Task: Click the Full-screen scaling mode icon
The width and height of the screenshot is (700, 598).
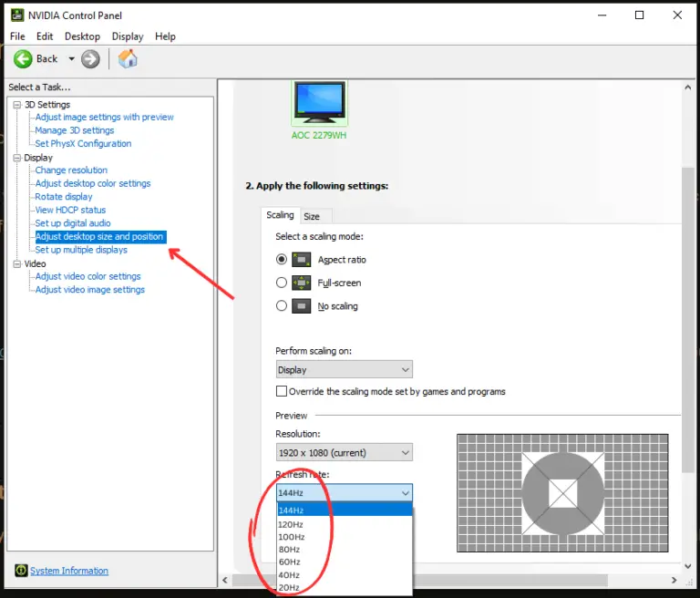Action: click(x=302, y=283)
